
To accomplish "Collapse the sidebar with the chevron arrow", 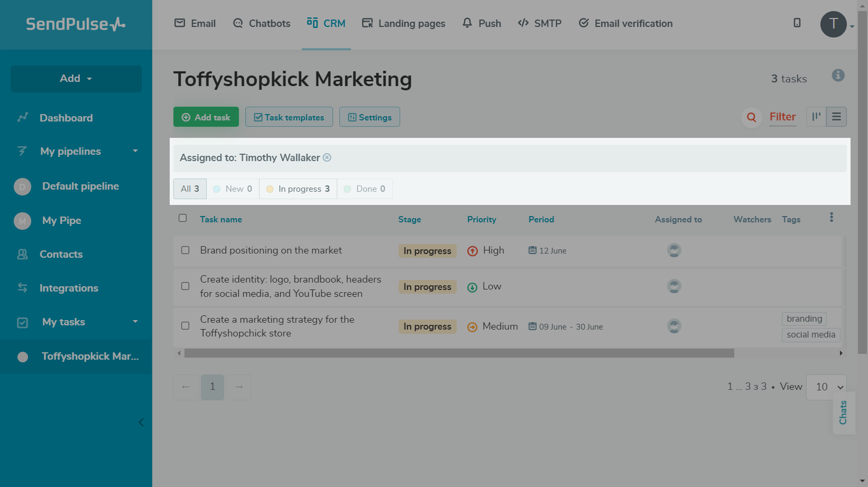I will point(141,422).
